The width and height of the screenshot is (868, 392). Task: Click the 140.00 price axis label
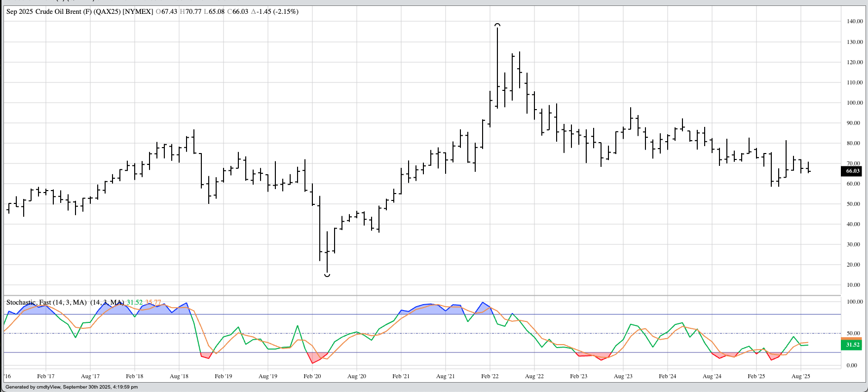[855, 22]
